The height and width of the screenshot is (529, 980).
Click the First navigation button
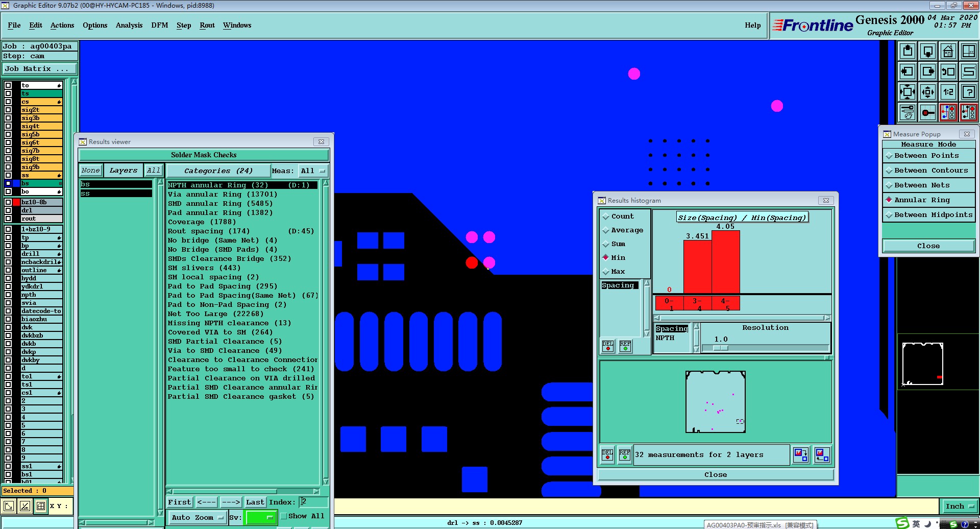click(180, 502)
